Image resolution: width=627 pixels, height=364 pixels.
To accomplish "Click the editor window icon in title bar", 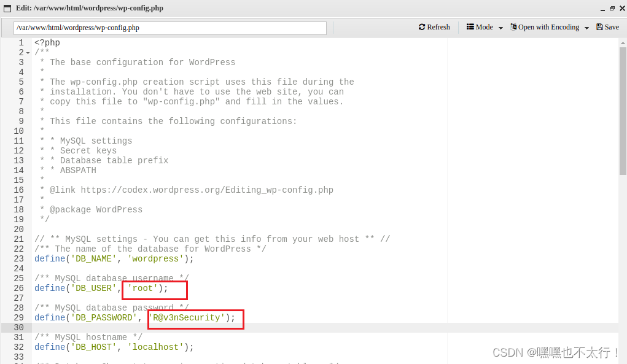I will tap(7, 9).
